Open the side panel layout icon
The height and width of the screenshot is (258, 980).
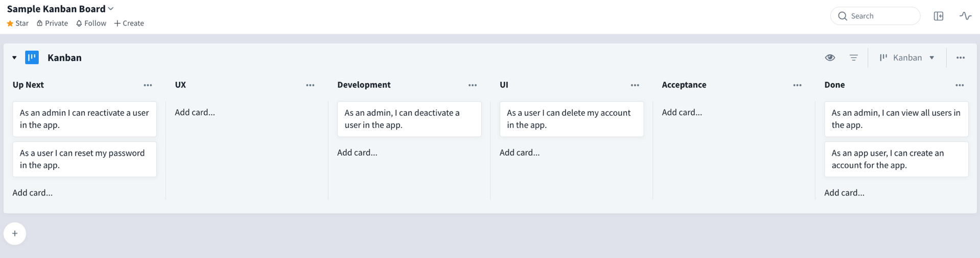tap(939, 16)
